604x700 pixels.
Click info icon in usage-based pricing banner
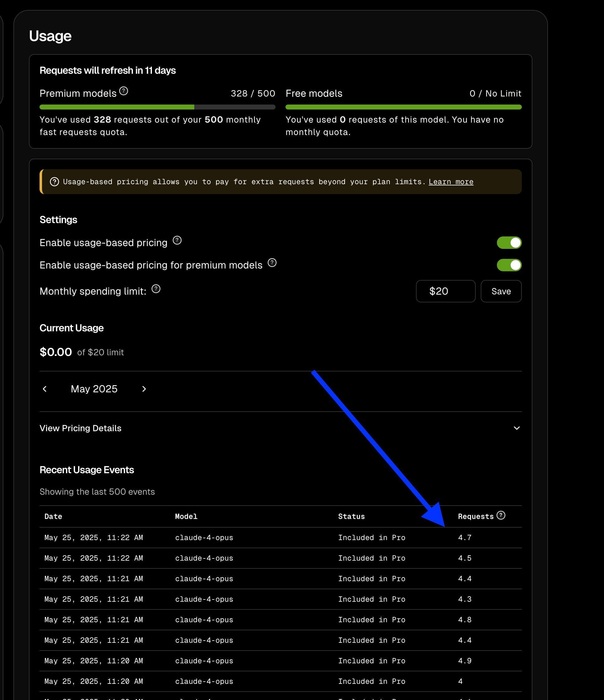[x=54, y=182]
